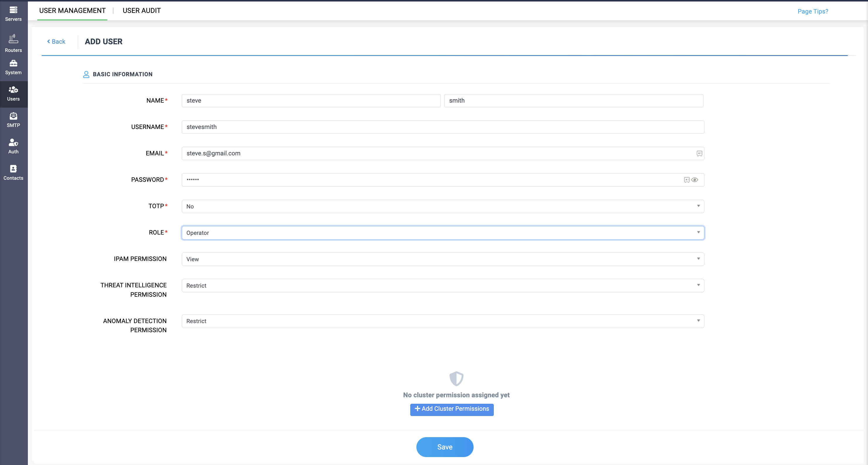Expand the TOTP dropdown
Image resolution: width=868 pixels, height=465 pixels.
(x=443, y=206)
